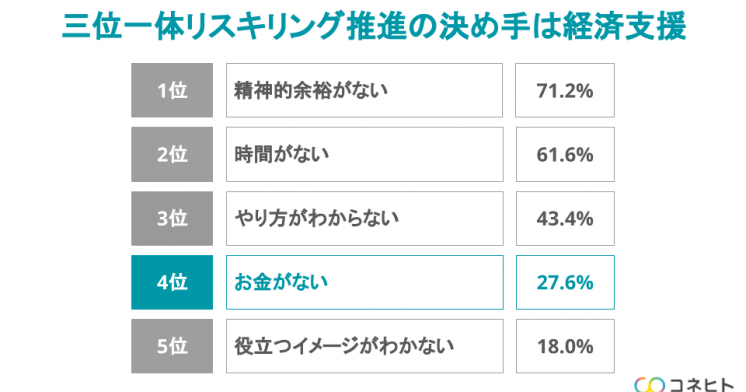Click the 71.2% value box
The image size is (746, 392).
coord(565,90)
